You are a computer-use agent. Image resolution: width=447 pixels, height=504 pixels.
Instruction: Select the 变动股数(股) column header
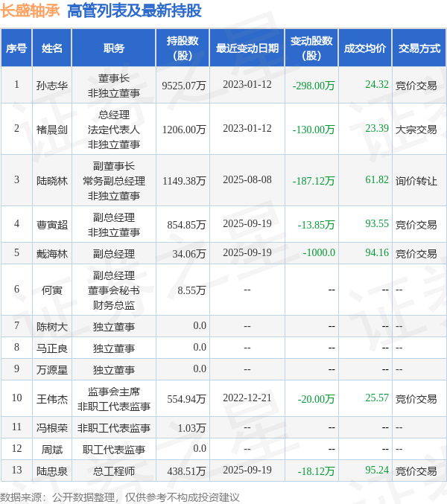tap(311, 48)
